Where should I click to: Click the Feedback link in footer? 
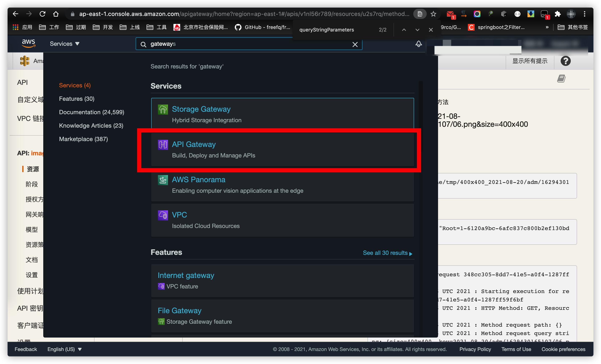(x=26, y=349)
